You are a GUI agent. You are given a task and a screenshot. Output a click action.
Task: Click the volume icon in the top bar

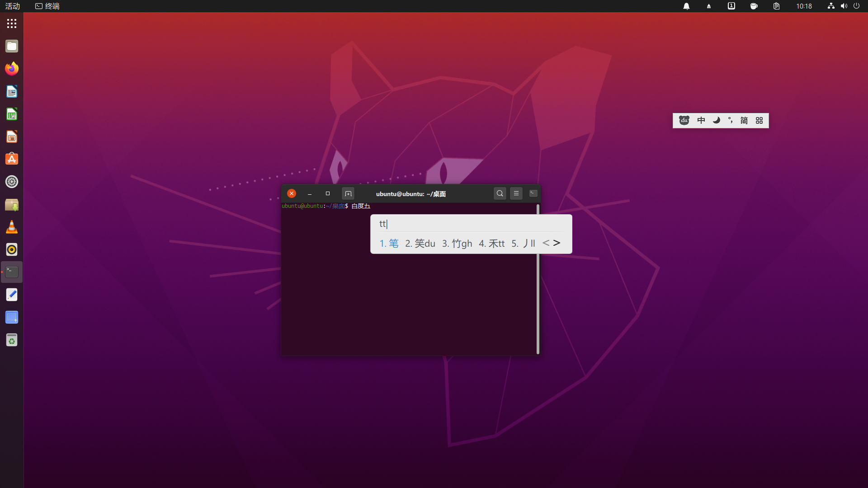[844, 6]
